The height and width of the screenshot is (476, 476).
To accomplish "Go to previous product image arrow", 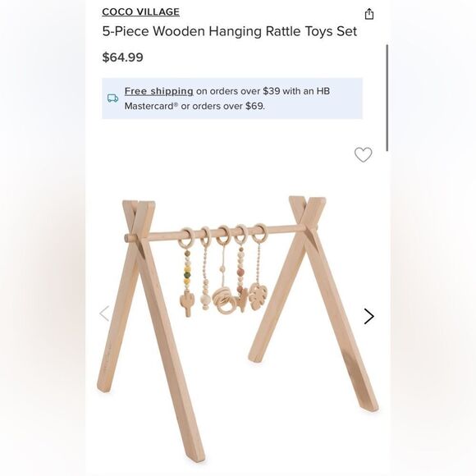I will tap(104, 314).
